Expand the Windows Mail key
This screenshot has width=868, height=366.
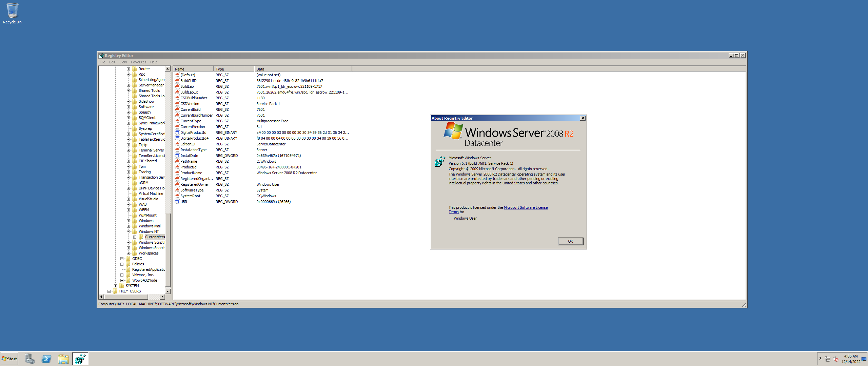[x=128, y=226]
